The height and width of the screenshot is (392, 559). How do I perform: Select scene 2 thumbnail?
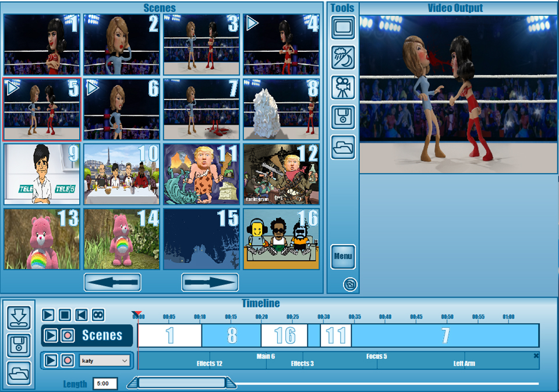tap(122, 45)
